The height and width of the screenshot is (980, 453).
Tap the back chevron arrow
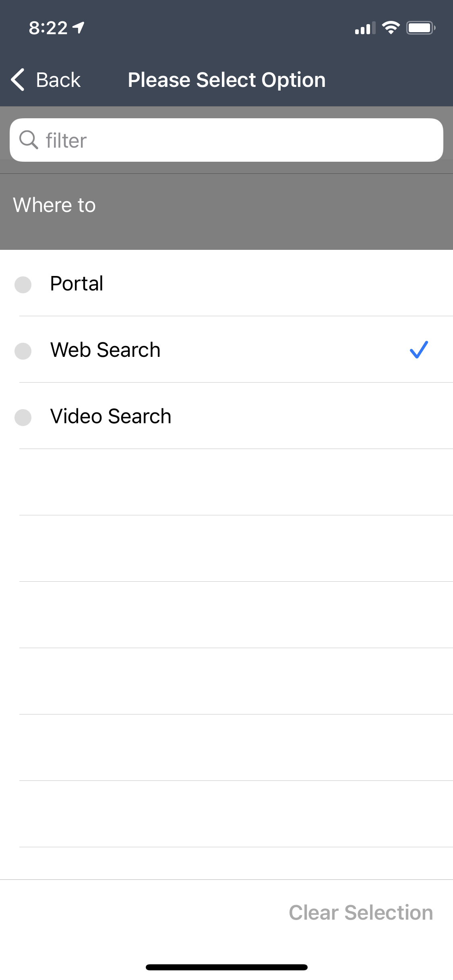click(18, 80)
